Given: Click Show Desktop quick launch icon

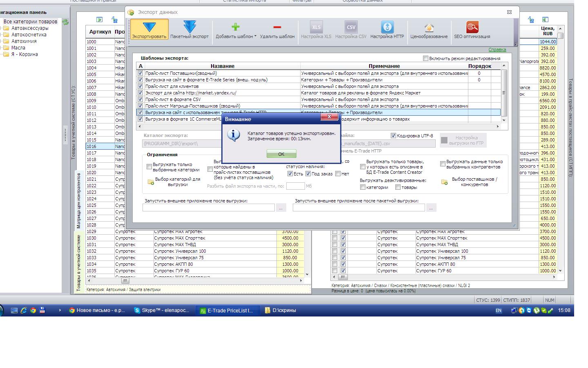Looking at the screenshot, I should pyautogui.click(x=14, y=310).
